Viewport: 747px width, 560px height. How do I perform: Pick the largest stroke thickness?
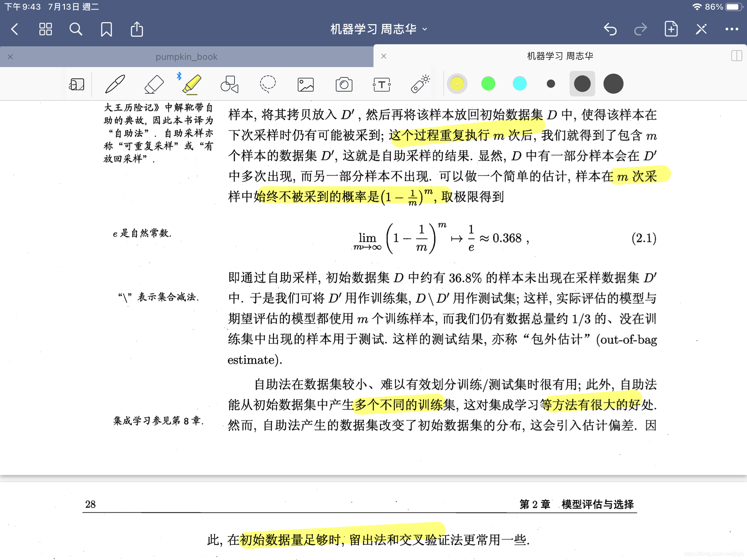(613, 84)
